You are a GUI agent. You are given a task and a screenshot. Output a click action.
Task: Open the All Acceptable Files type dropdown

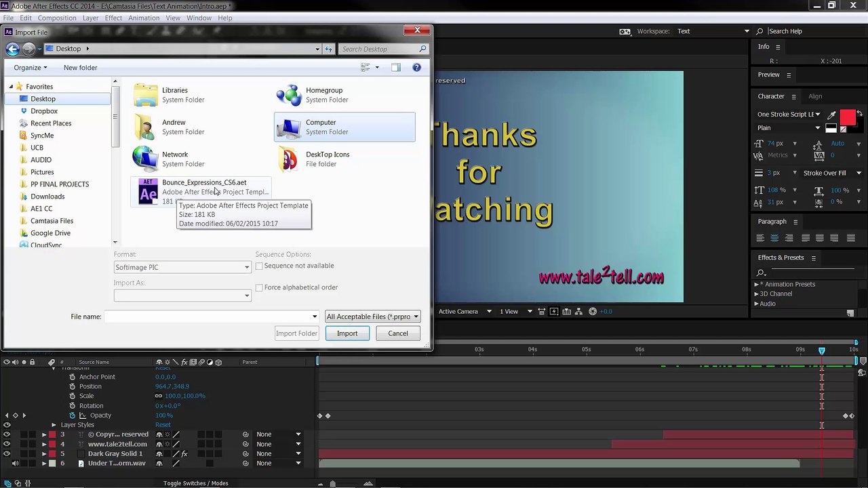click(x=372, y=317)
